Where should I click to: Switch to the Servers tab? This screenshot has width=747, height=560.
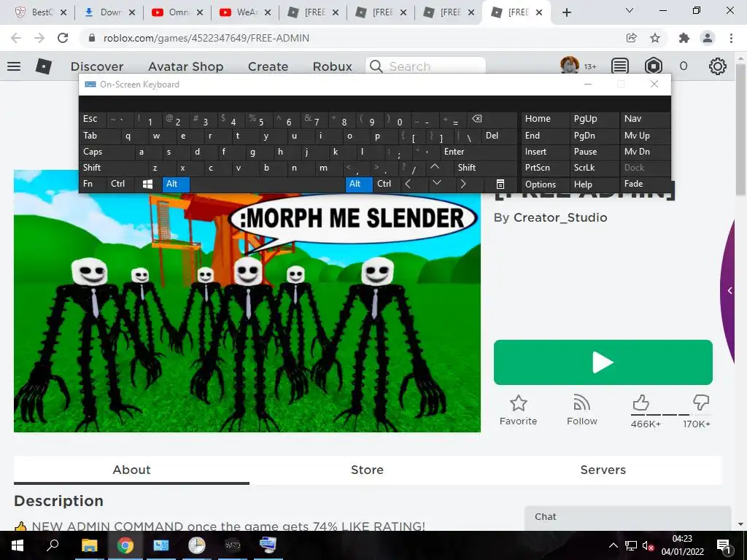603,470
